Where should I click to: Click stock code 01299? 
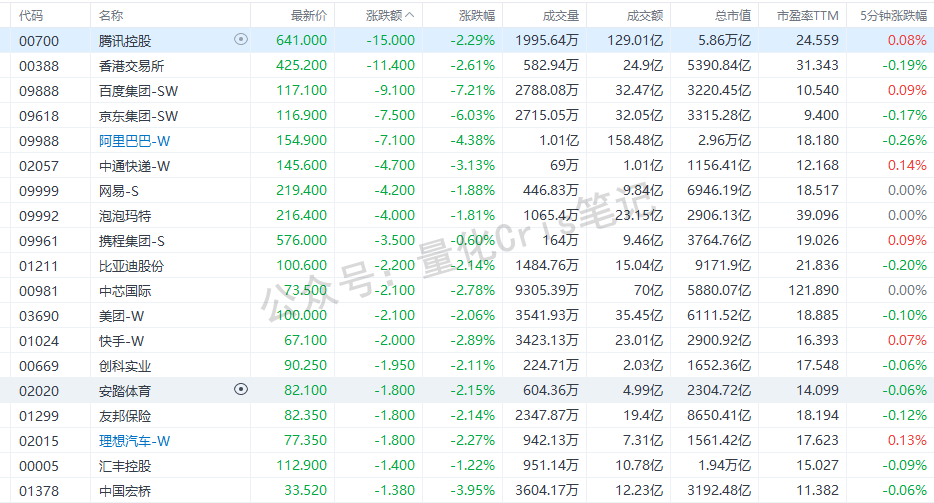point(39,416)
